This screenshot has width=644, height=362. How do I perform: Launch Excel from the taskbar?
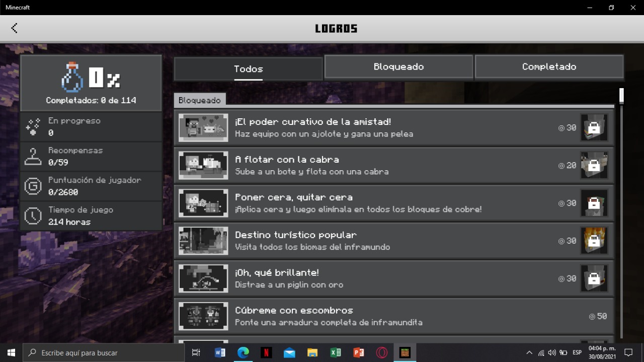coord(336,352)
